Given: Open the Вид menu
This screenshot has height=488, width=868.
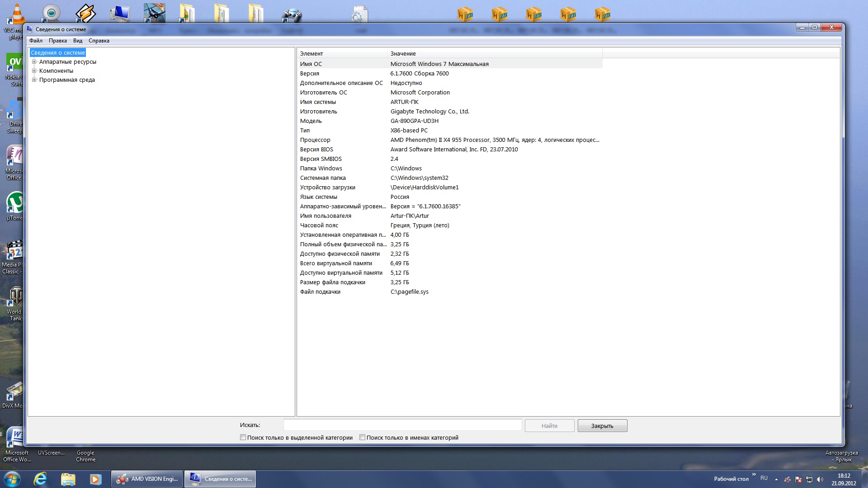Looking at the screenshot, I should coord(78,41).
